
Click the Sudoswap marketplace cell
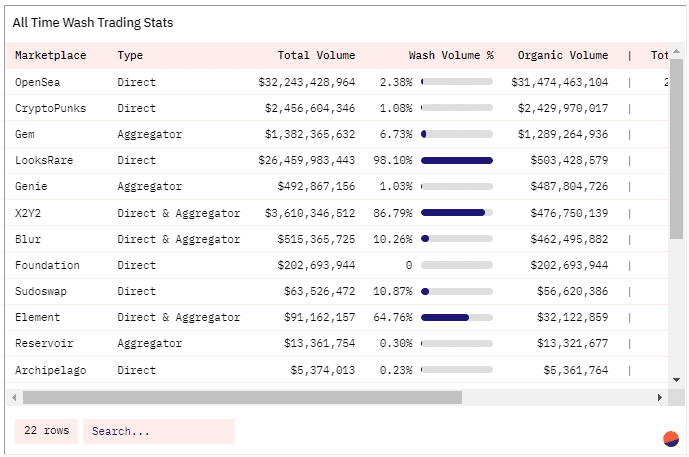41,291
